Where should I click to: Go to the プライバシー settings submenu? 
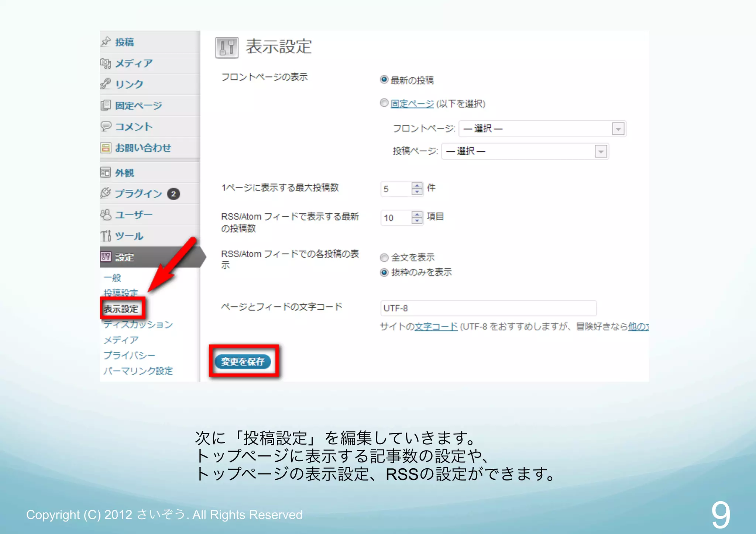[129, 355]
